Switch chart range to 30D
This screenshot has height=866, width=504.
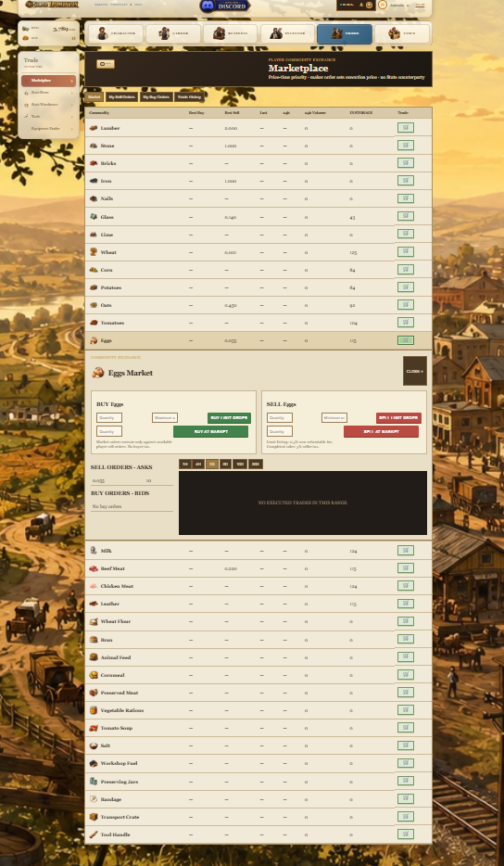[x=255, y=464]
